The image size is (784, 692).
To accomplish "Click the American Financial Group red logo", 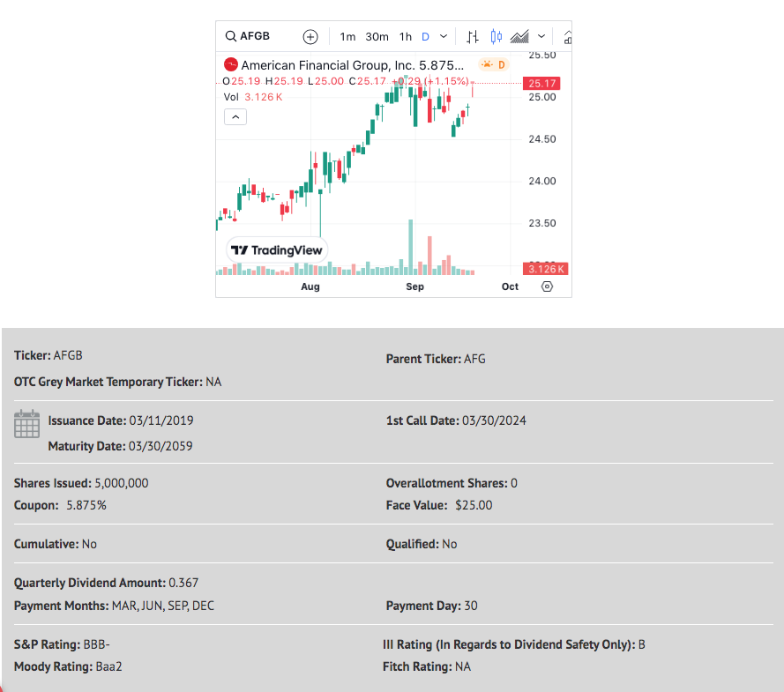I will pyautogui.click(x=230, y=65).
